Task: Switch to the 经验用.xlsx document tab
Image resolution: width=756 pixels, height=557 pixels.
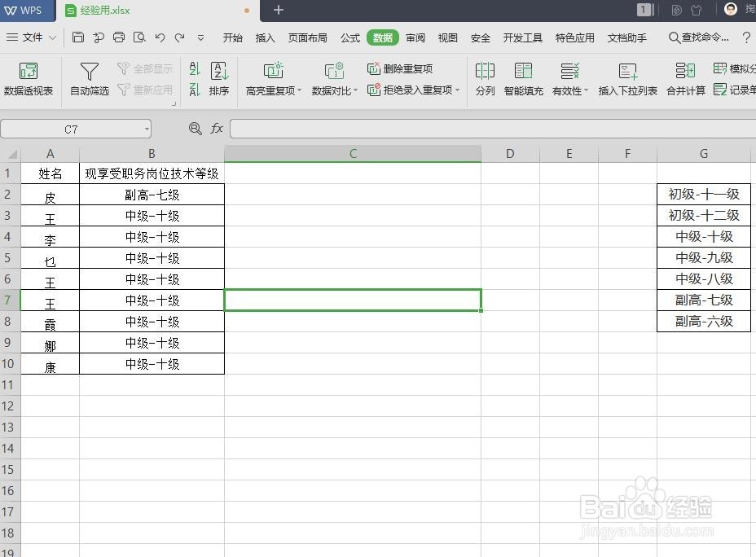Action: pyautogui.click(x=158, y=10)
